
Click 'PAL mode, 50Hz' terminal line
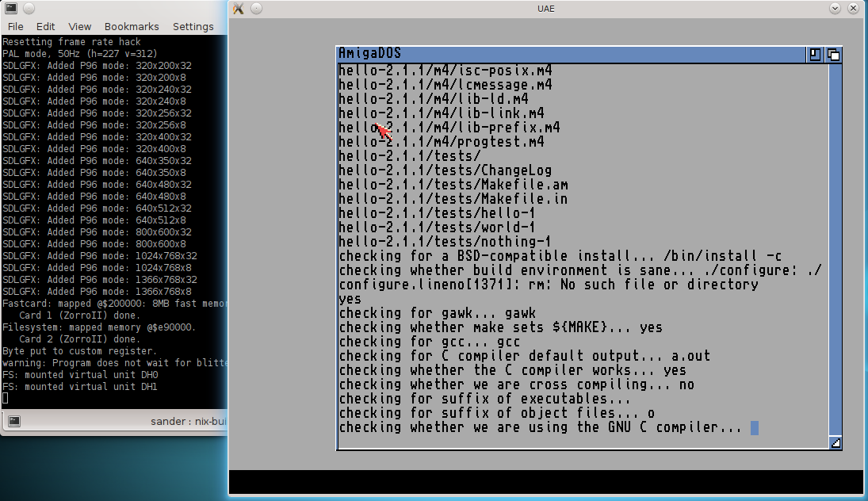click(x=80, y=54)
